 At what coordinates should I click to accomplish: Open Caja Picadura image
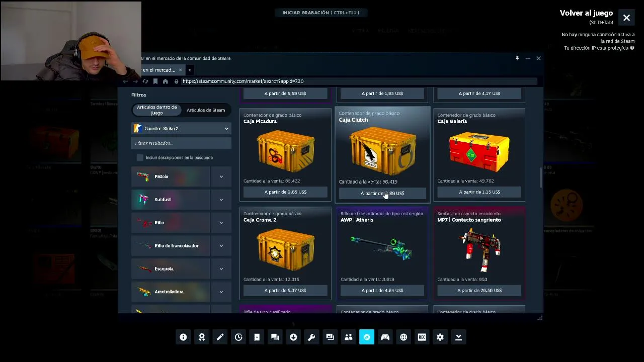285,151
